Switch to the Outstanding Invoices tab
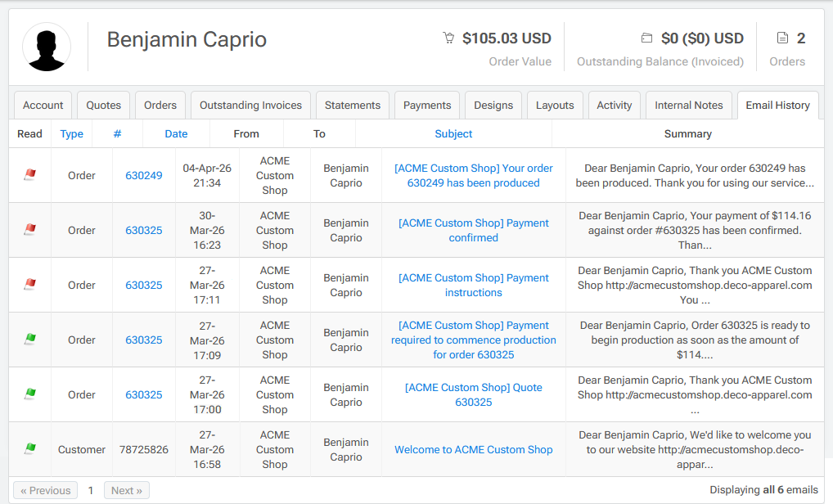 coord(250,105)
